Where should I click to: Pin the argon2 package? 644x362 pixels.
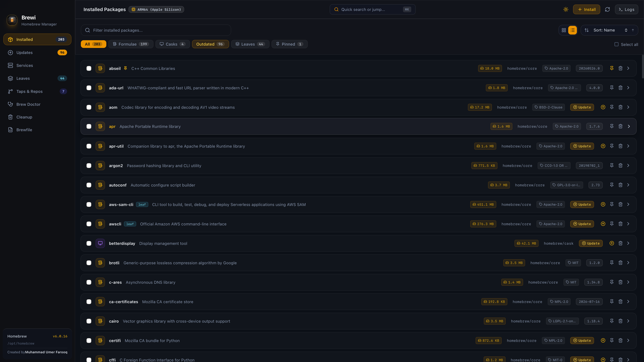612,165
